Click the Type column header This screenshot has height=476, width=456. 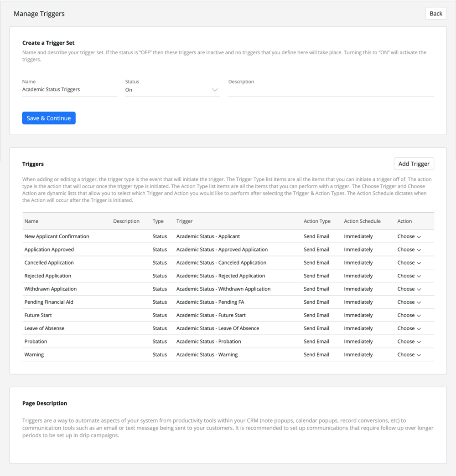pyautogui.click(x=158, y=221)
